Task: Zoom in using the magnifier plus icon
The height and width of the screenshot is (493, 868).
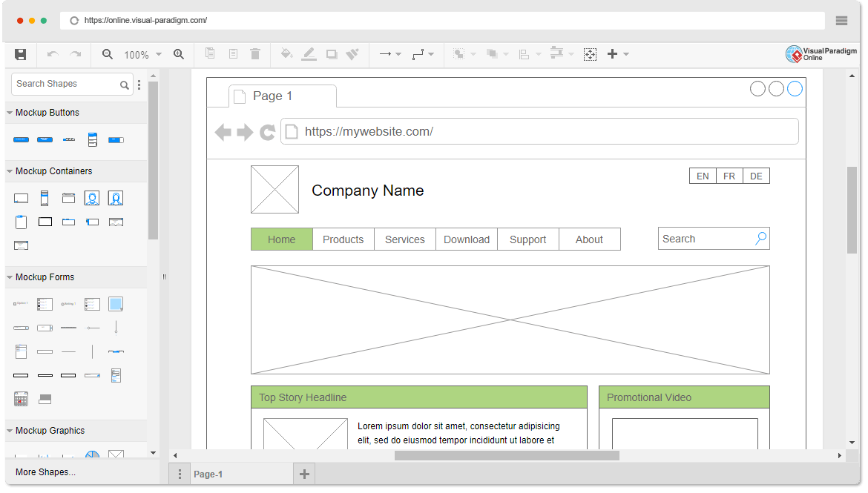Action: click(x=179, y=54)
